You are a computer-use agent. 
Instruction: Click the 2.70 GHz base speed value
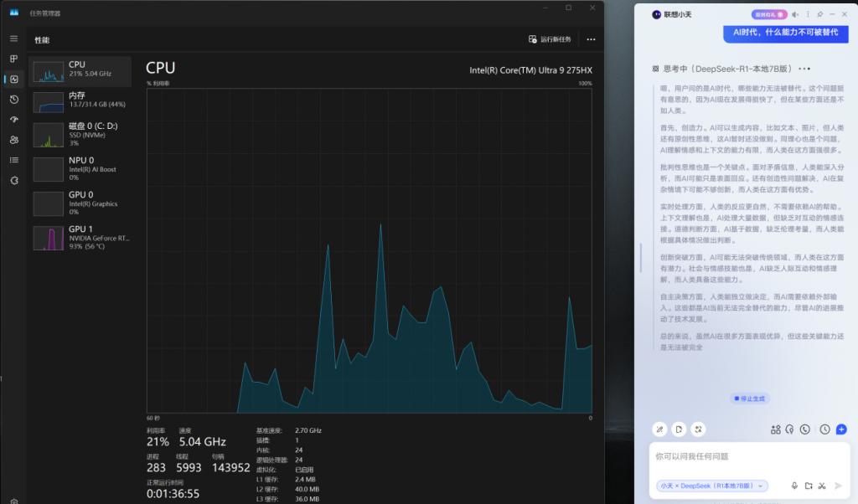click(308, 431)
